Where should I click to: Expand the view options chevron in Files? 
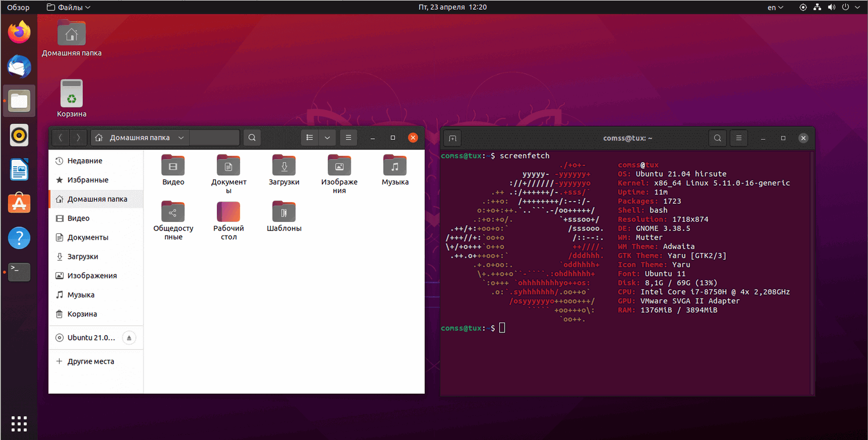328,138
